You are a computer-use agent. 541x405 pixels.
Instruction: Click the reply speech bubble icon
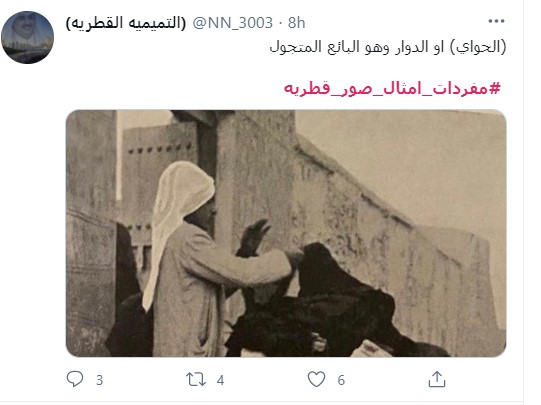[x=75, y=379]
